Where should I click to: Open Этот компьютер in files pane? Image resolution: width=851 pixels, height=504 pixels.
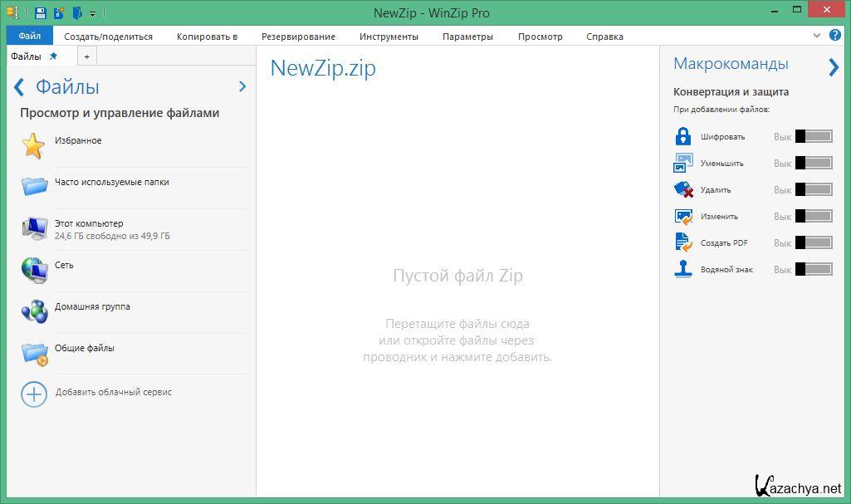click(89, 224)
